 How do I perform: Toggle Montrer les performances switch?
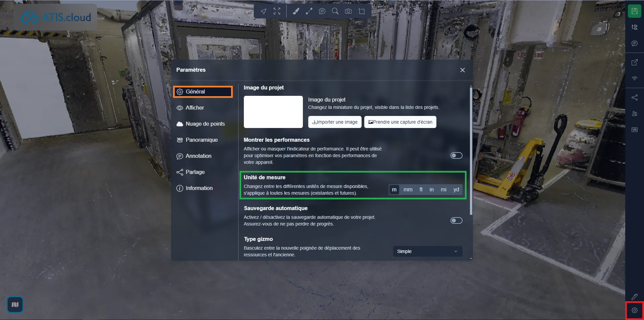[x=456, y=155]
